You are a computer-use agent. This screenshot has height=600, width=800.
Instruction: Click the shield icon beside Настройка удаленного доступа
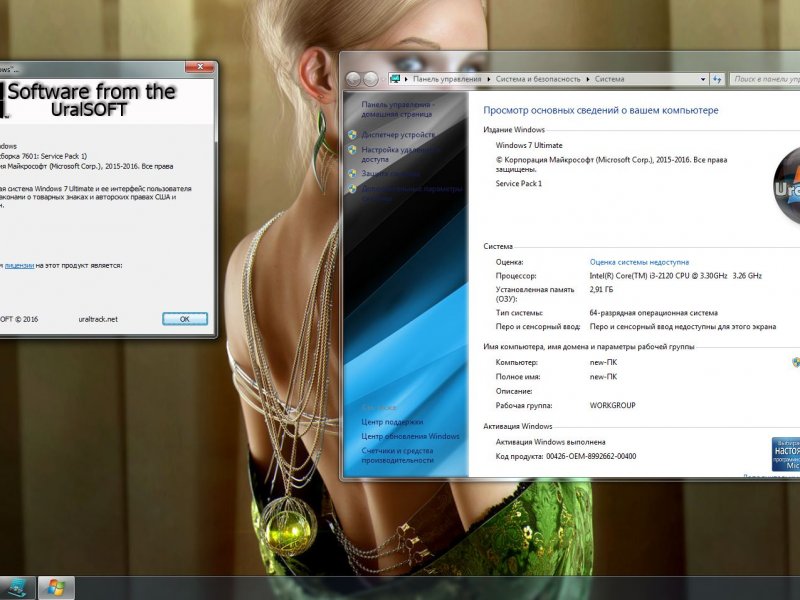pyautogui.click(x=352, y=149)
